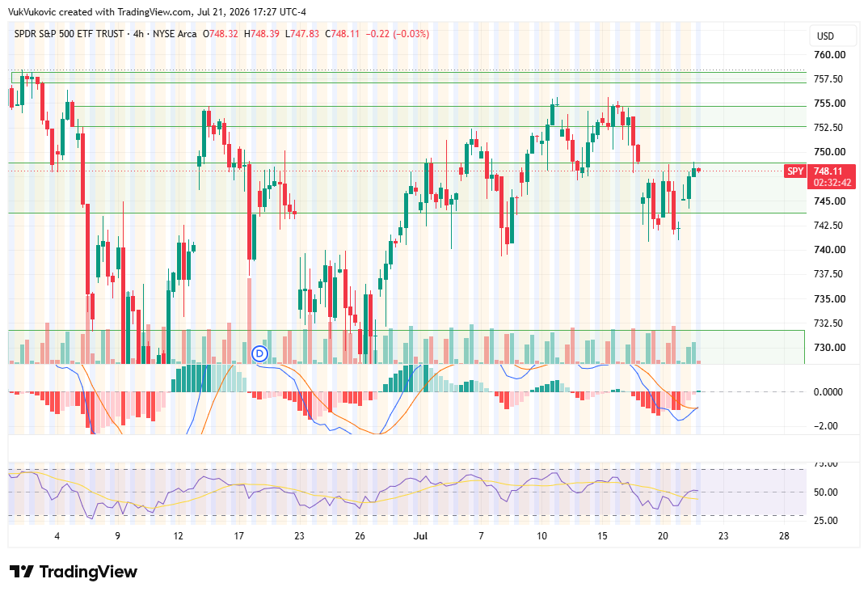Screen dimensions: 868x596
Task: Click the 760.00 price axis label
Action: [830, 55]
